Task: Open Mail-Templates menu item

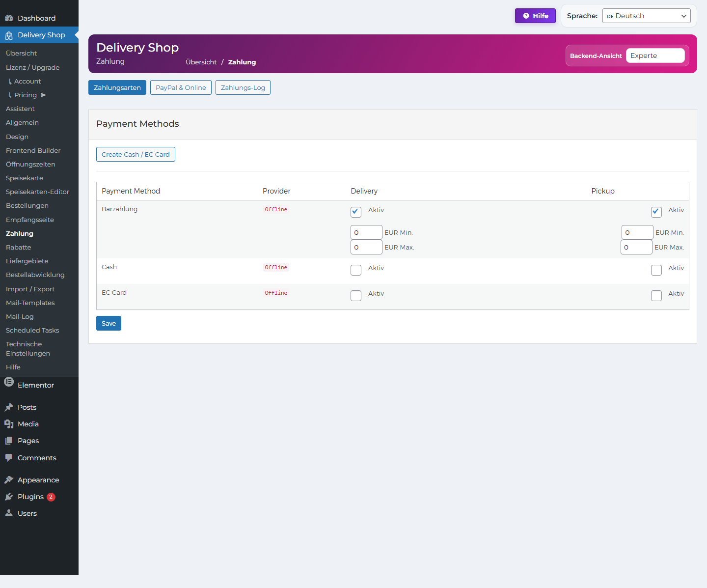Action: 30,303
